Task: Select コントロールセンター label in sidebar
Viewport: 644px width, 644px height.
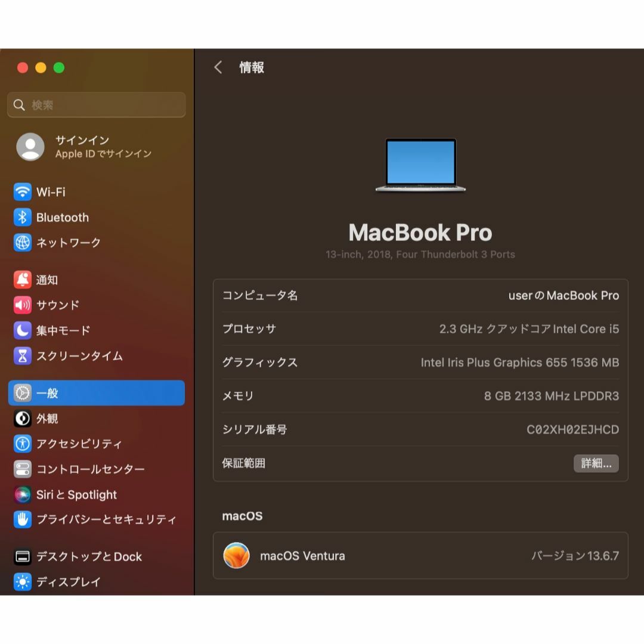Action: (91, 469)
